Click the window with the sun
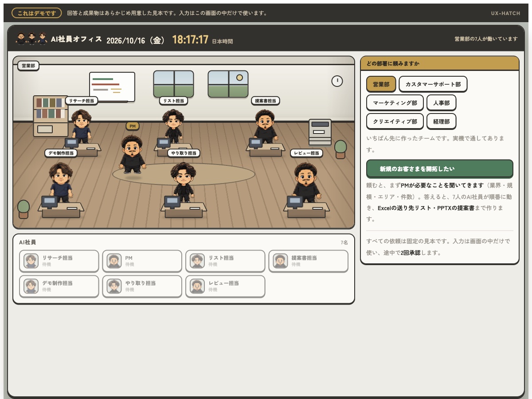Image resolution: width=532 pixels, height=399 pixels. pyautogui.click(x=228, y=84)
